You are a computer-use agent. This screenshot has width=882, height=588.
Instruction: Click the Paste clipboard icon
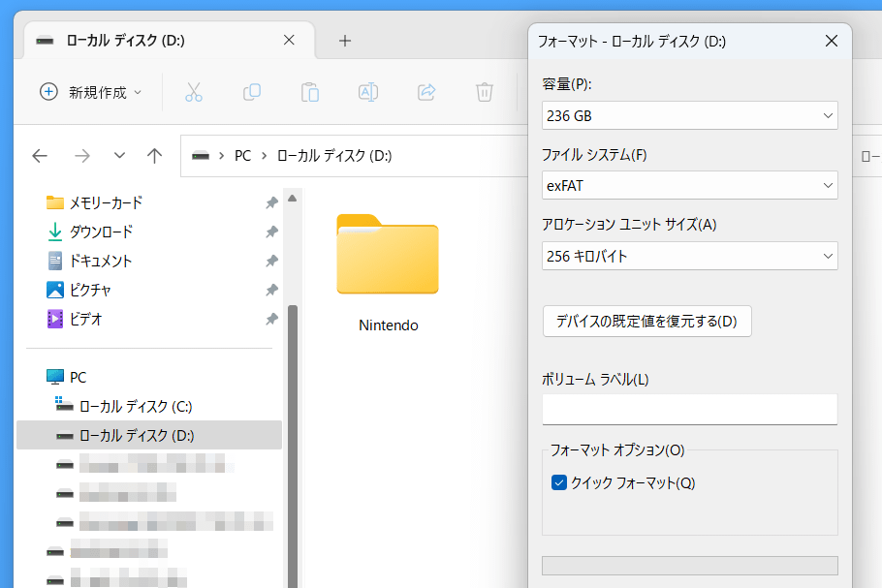310,92
